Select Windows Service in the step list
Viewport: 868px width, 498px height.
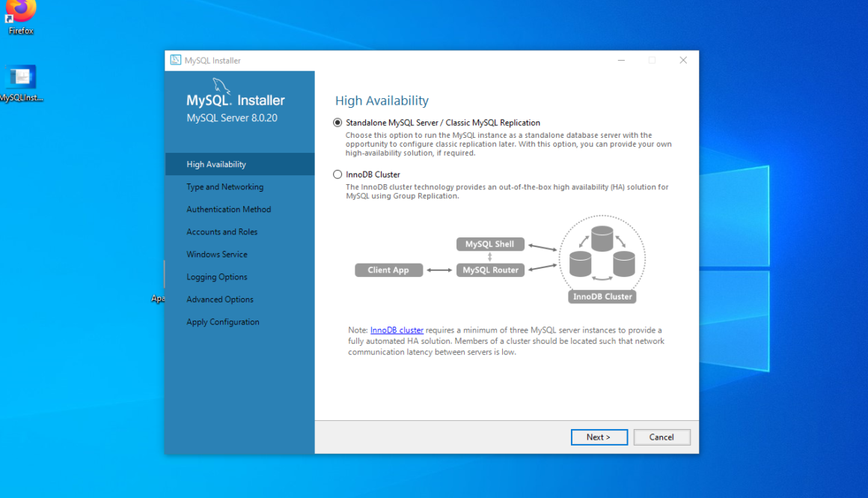(216, 254)
